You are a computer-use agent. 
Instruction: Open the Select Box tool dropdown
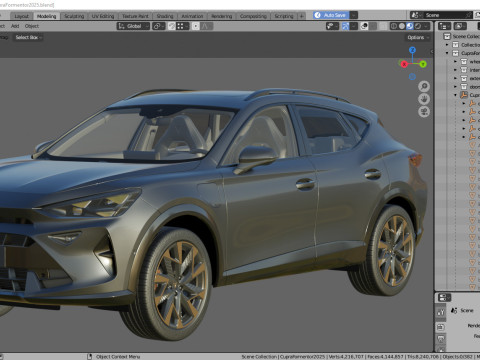point(28,37)
